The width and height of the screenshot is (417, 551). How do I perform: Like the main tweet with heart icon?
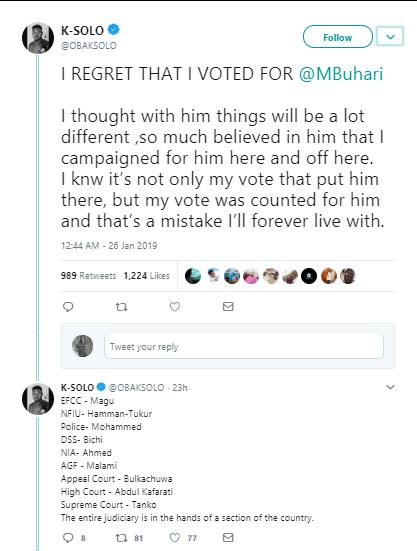pos(175,307)
